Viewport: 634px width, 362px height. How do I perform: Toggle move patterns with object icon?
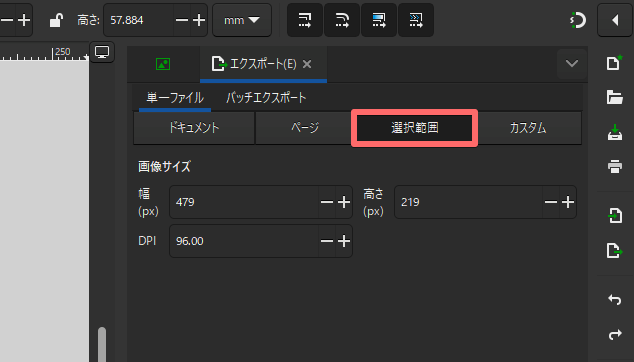pyautogui.click(x=416, y=20)
